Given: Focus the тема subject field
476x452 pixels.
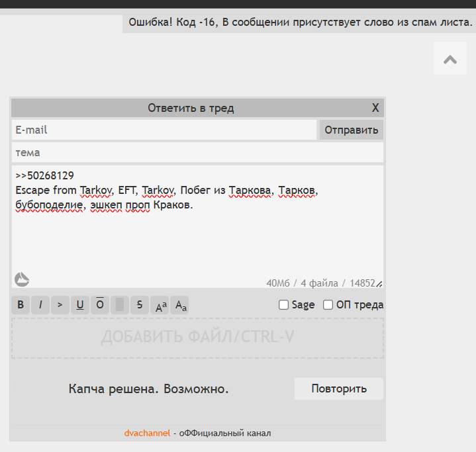Looking at the screenshot, I should (198, 152).
